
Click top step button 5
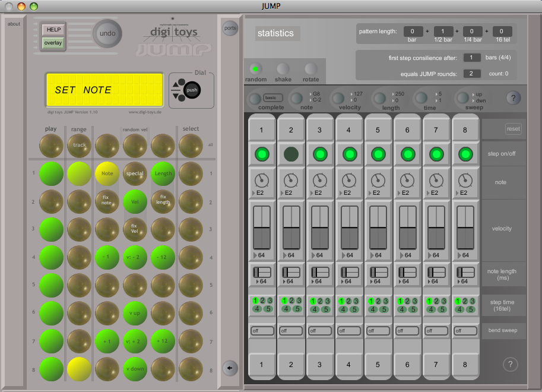pos(378,130)
